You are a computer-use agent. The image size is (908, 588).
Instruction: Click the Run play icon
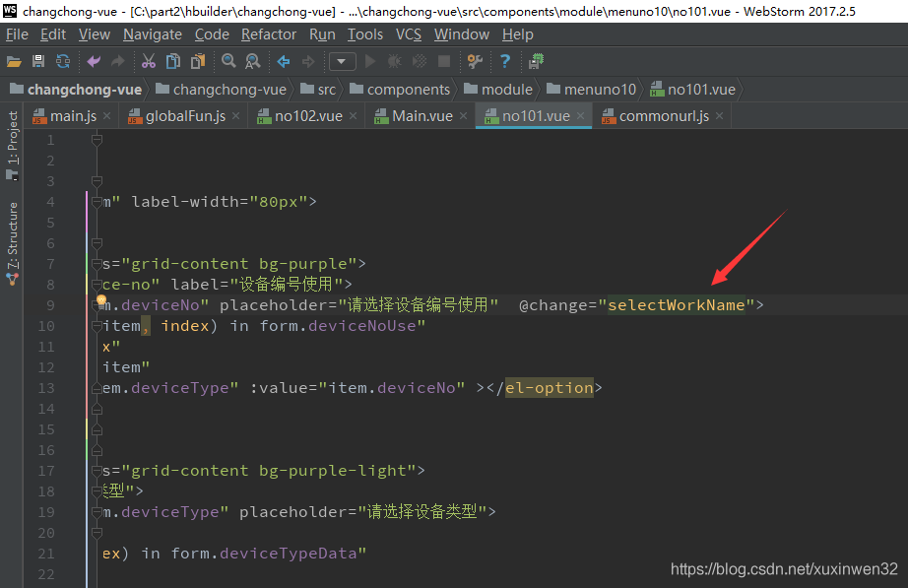370,61
